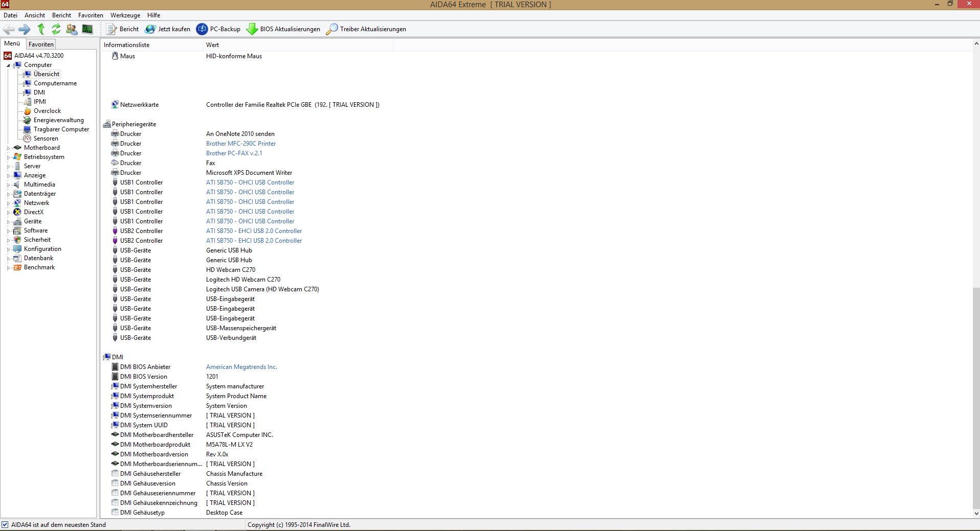Screen dimensions: 980x531
Task: Click the Sicherheit shield icon
Action: [x=17, y=240]
